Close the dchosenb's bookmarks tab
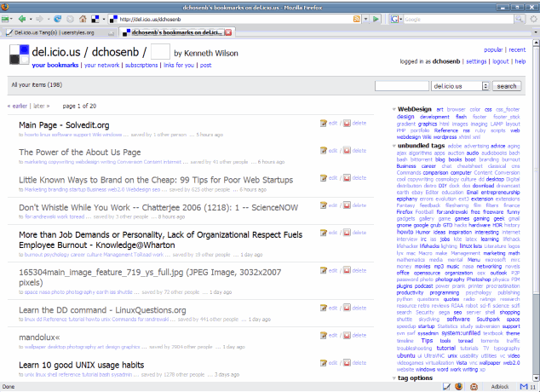Image resolution: width=540 pixels, height=392 pixels. (x=228, y=32)
